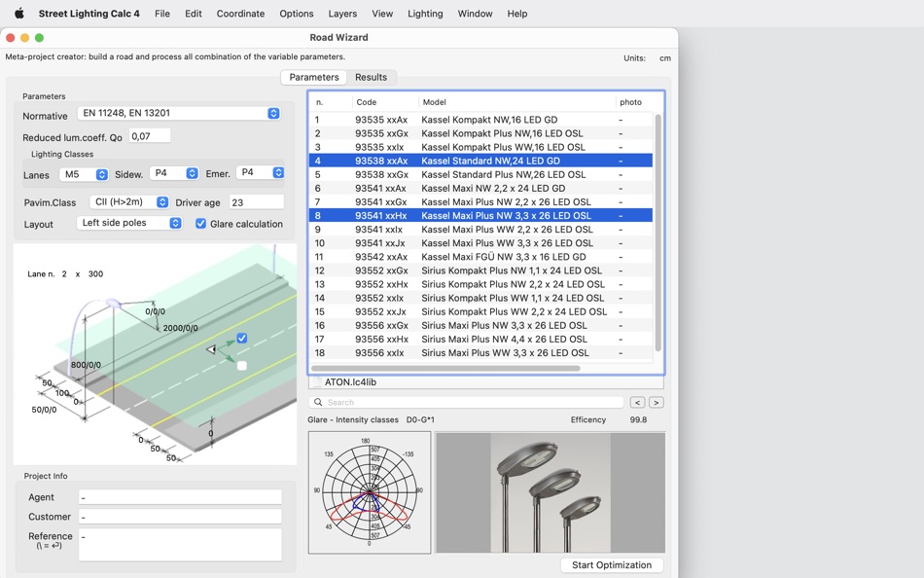Click the 800/0/0 pole height label
Screen dimensions: 924x578
pos(86,365)
